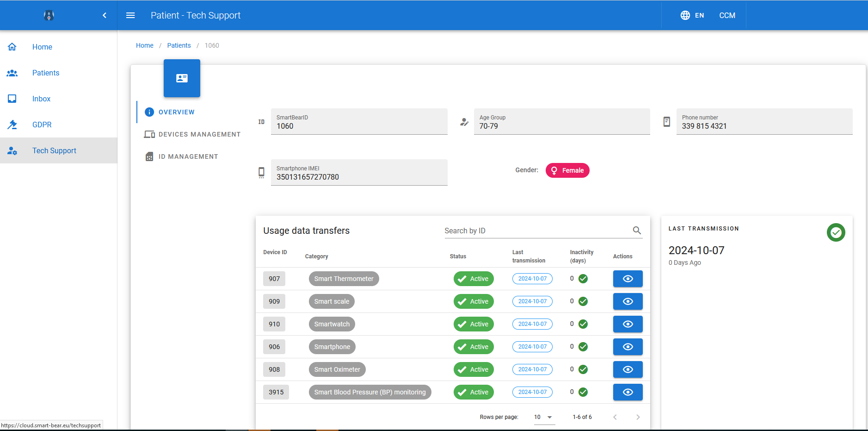Click the 2024-10-07 date chip for device 909

(x=532, y=301)
